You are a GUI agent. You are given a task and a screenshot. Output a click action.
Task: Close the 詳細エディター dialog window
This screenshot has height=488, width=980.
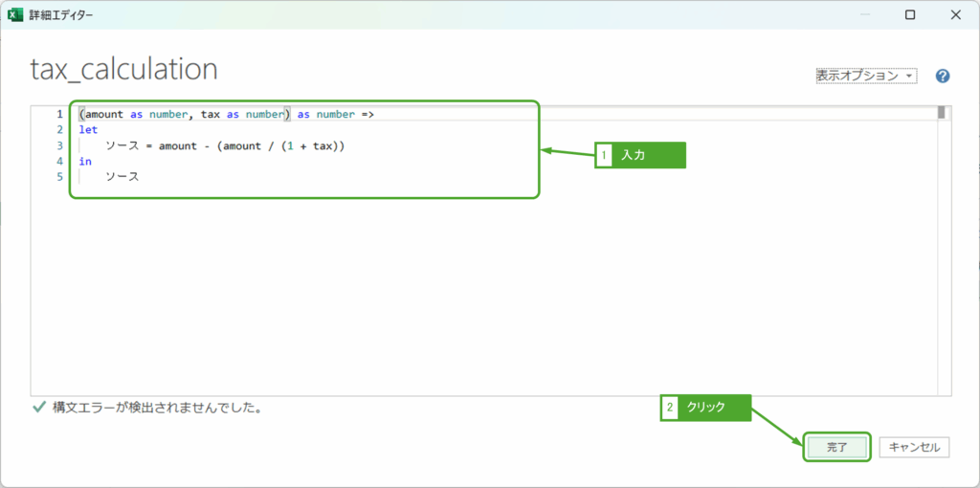coord(957,14)
